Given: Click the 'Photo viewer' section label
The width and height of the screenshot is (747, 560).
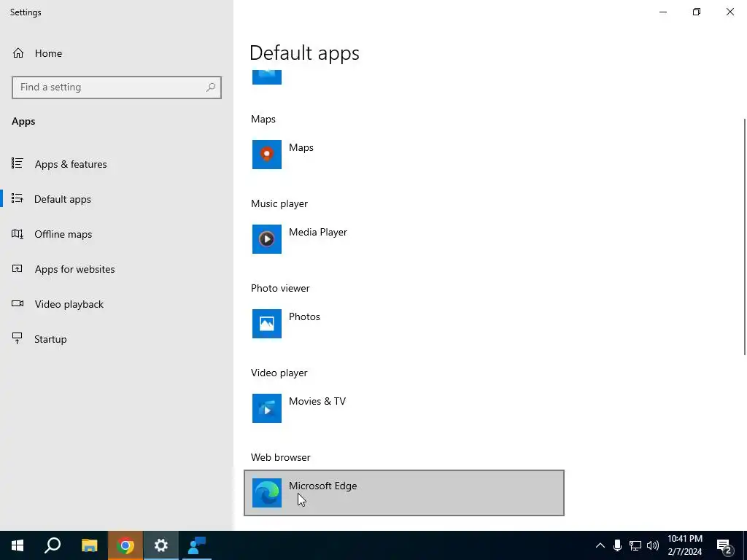Looking at the screenshot, I should 280,289.
